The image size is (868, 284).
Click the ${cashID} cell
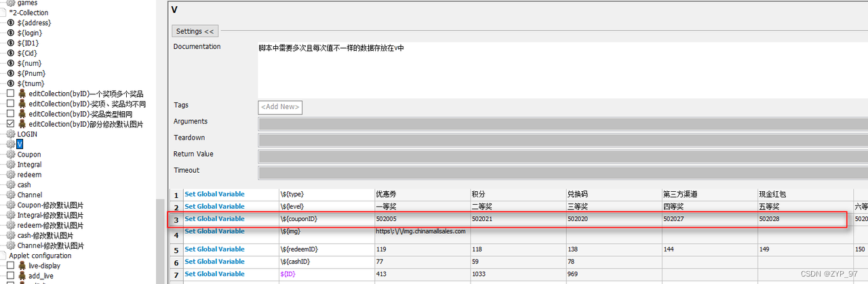click(326, 262)
